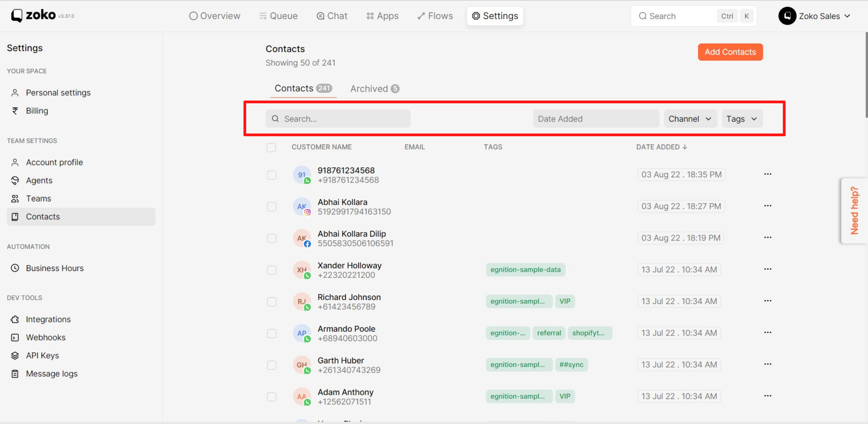This screenshot has width=868, height=424.
Task: Open options menu for Xander Holloway row
Action: tap(768, 269)
